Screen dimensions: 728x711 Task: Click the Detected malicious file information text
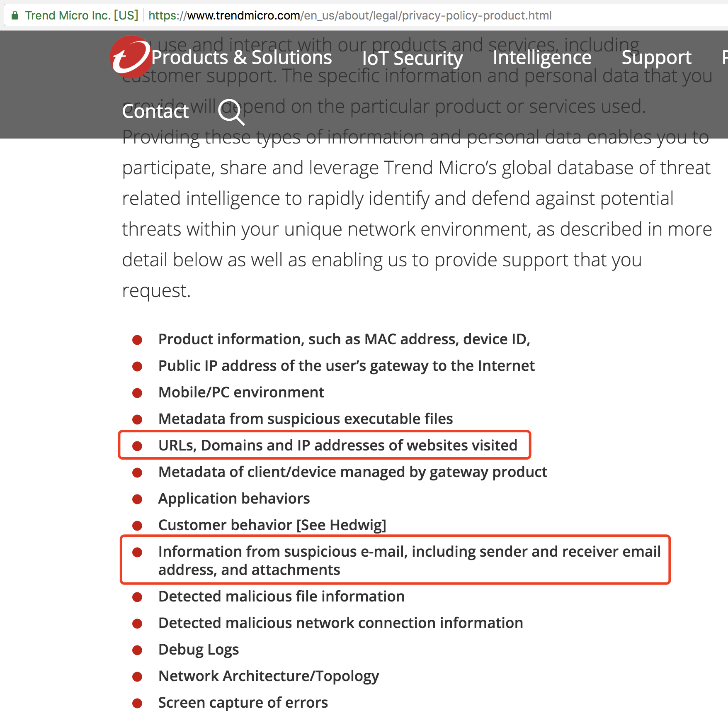281,597
